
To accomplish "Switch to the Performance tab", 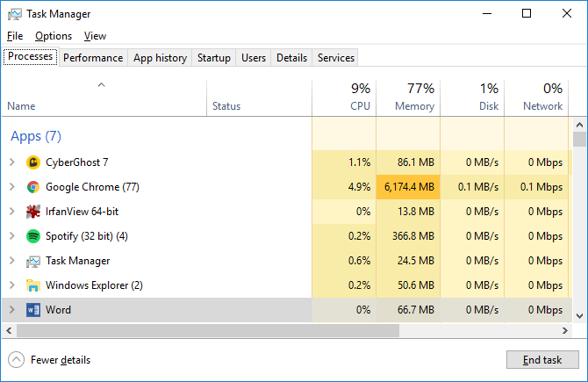I will [93, 58].
